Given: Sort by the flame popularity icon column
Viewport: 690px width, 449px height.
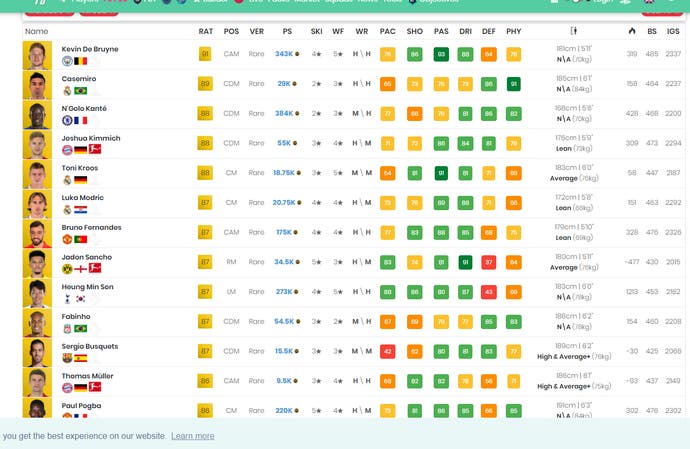Looking at the screenshot, I should (x=632, y=31).
